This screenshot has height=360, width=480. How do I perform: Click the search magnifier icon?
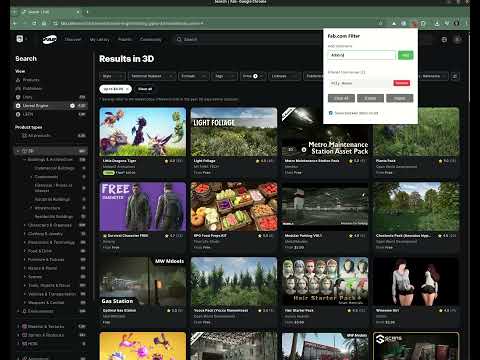pyautogui.click(x=179, y=39)
